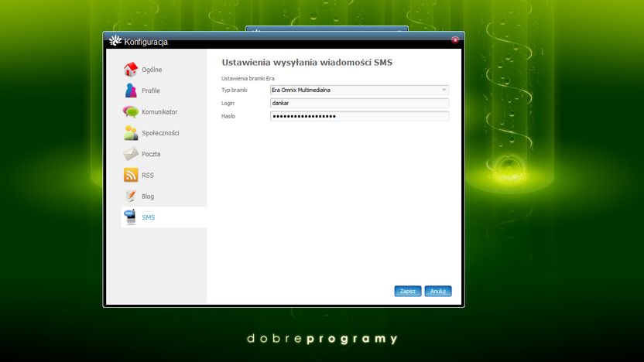The image size is (644, 362).
Task: Select the SMS phone icon
Action: tap(131, 217)
